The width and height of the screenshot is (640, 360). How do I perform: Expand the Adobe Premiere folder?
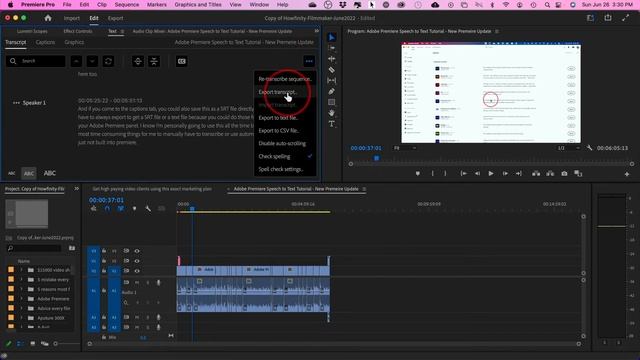[22, 299]
